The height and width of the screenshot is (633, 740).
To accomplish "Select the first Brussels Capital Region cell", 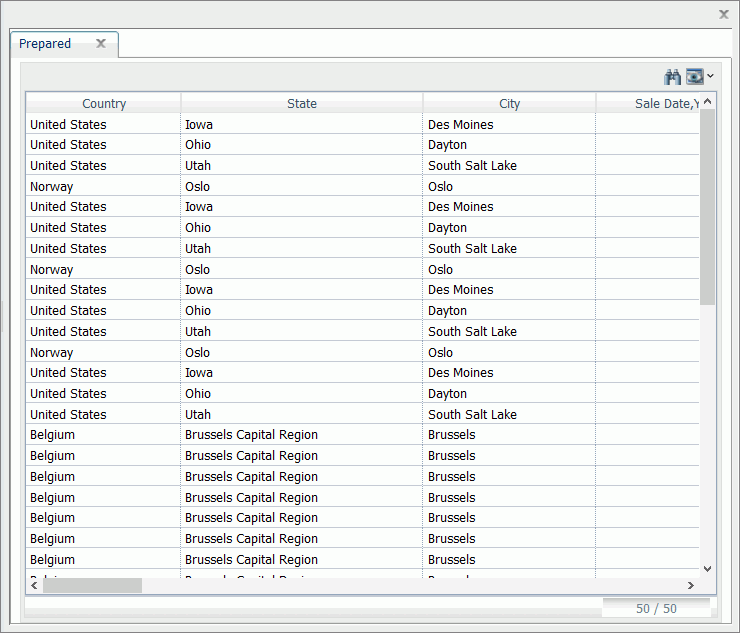I will pyautogui.click(x=302, y=434).
